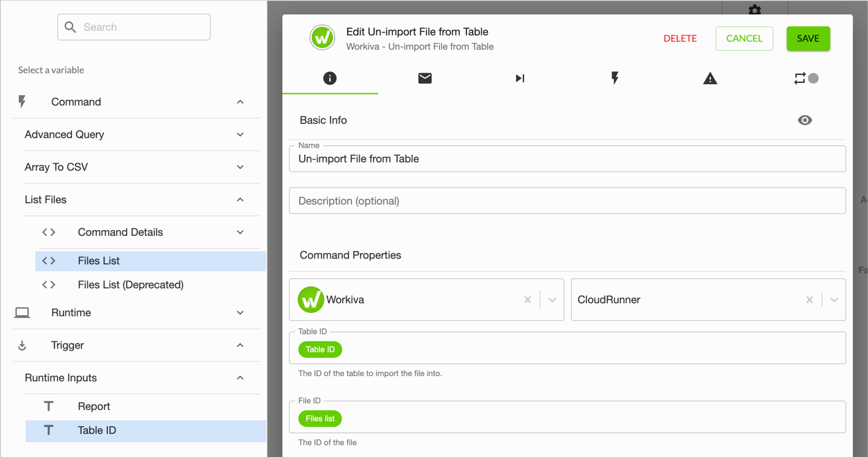
Task: Switch to the lightning bolt tab
Action: [x=615, y=78]
